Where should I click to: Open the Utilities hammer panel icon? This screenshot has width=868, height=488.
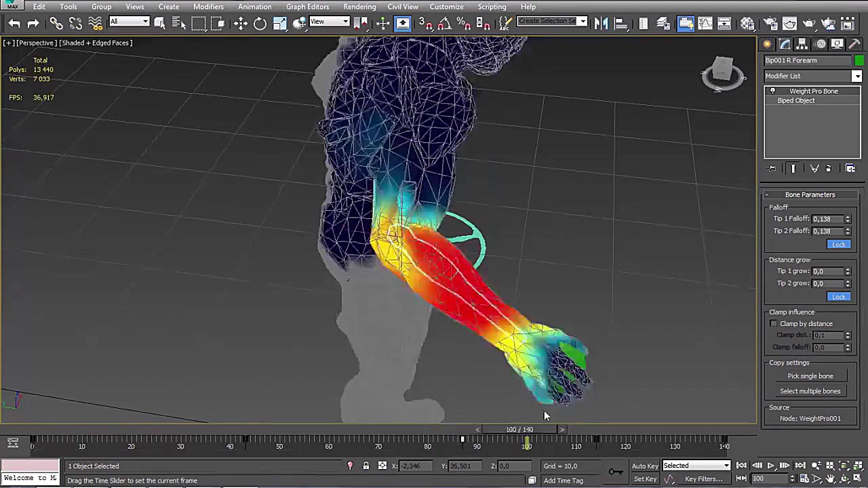click(854, 44)
